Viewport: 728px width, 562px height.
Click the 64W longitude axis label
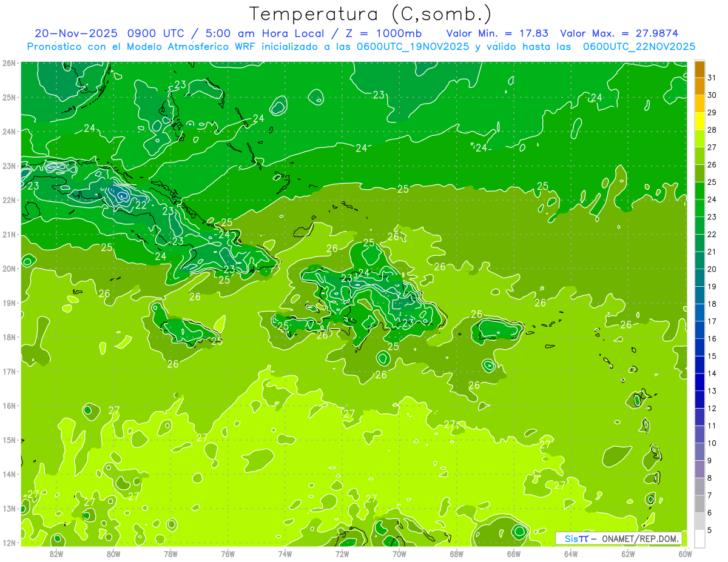570,553
